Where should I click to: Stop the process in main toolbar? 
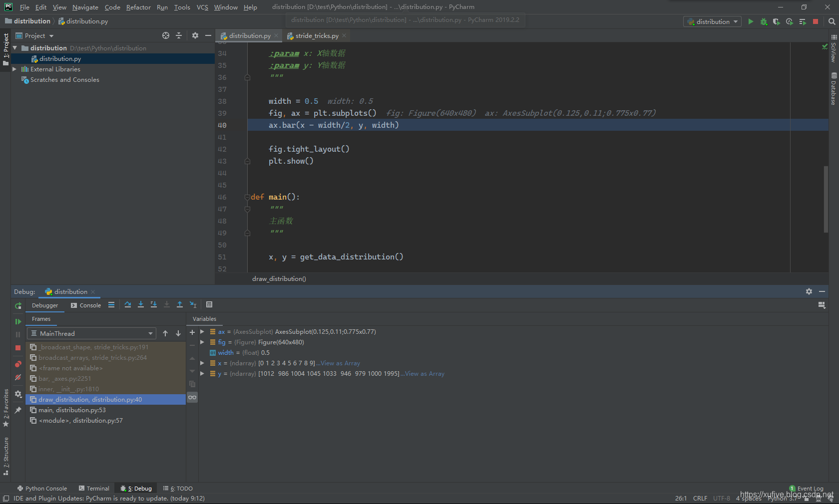tap(816, 21)
